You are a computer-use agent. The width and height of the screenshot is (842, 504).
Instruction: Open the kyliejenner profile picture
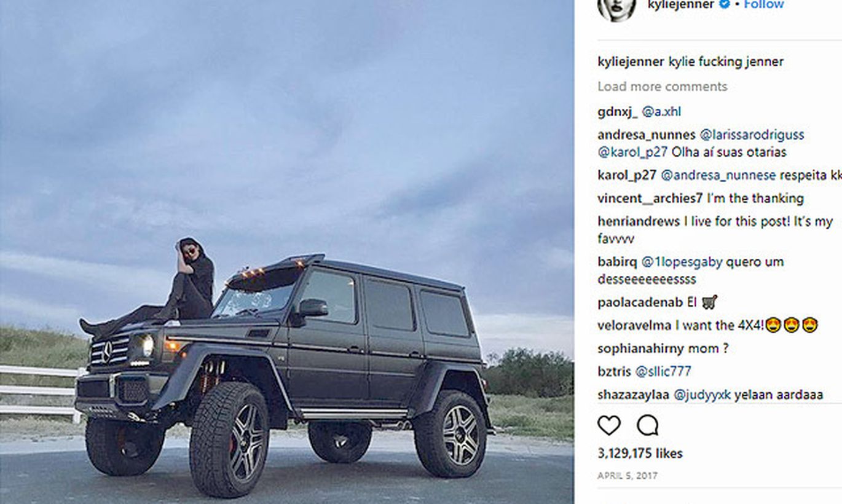[x=616, y=7]
